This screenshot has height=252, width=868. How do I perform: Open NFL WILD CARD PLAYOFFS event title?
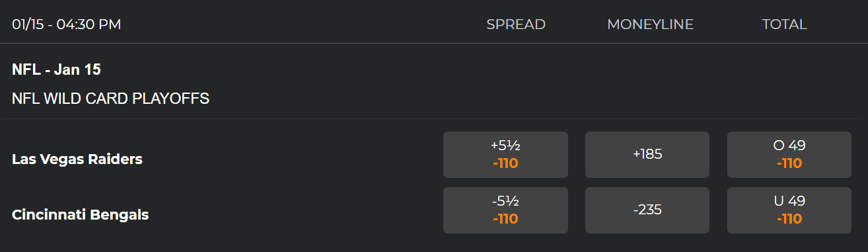[110, 99]
